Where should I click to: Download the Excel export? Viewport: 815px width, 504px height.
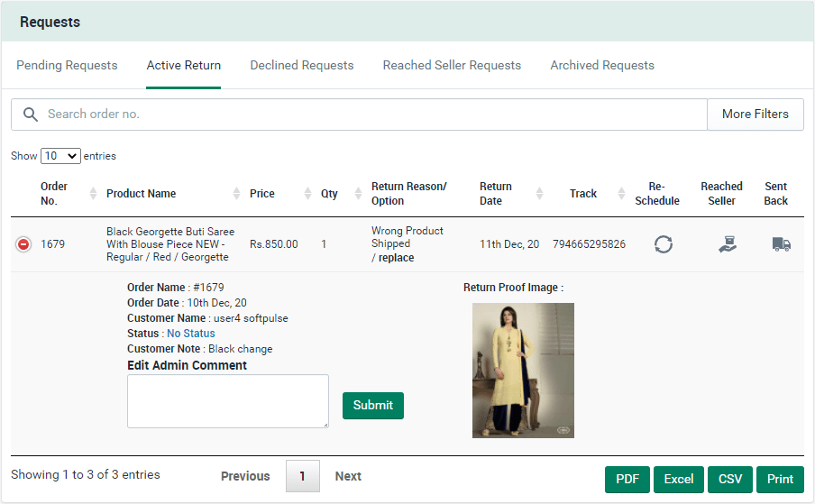click(678, 480)
